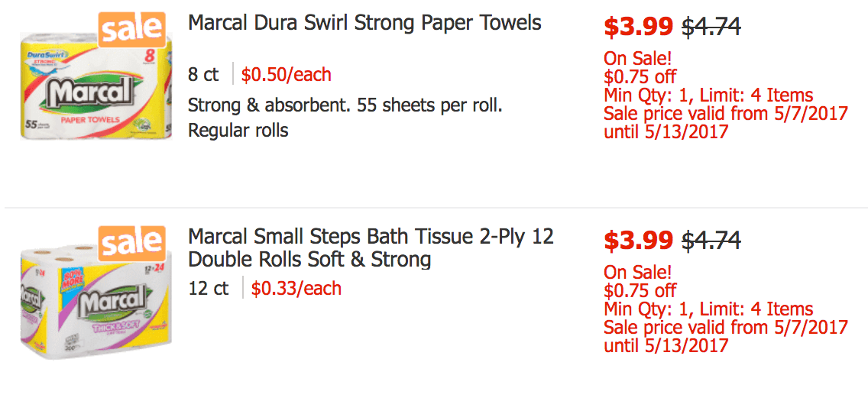Click the $0.33/each unit price
This screenshot has height=414, width=868.
point(296,289)
